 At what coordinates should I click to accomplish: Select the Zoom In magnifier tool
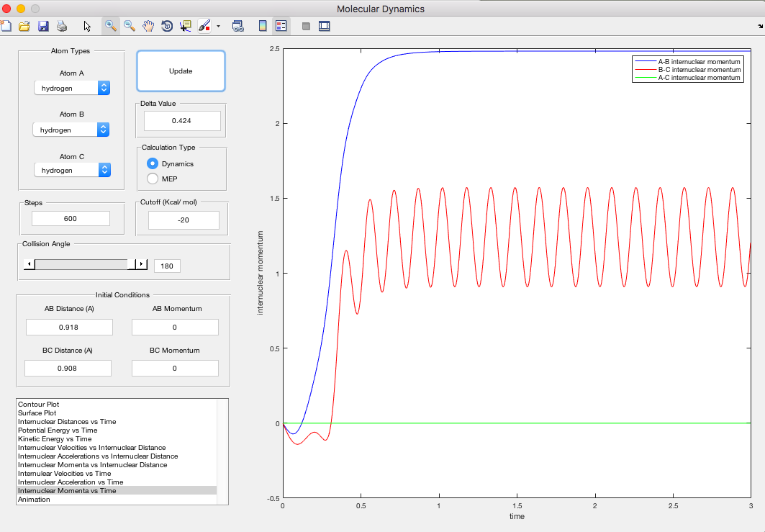111,26
